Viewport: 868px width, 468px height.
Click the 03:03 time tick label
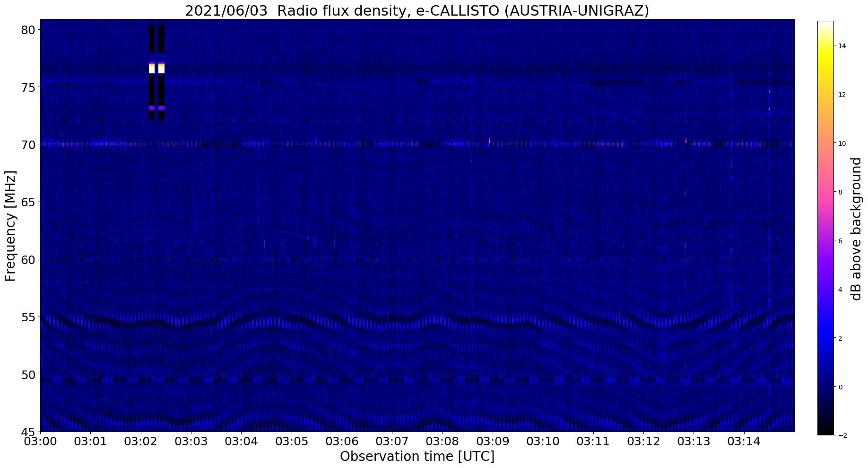tap(191, 442)
